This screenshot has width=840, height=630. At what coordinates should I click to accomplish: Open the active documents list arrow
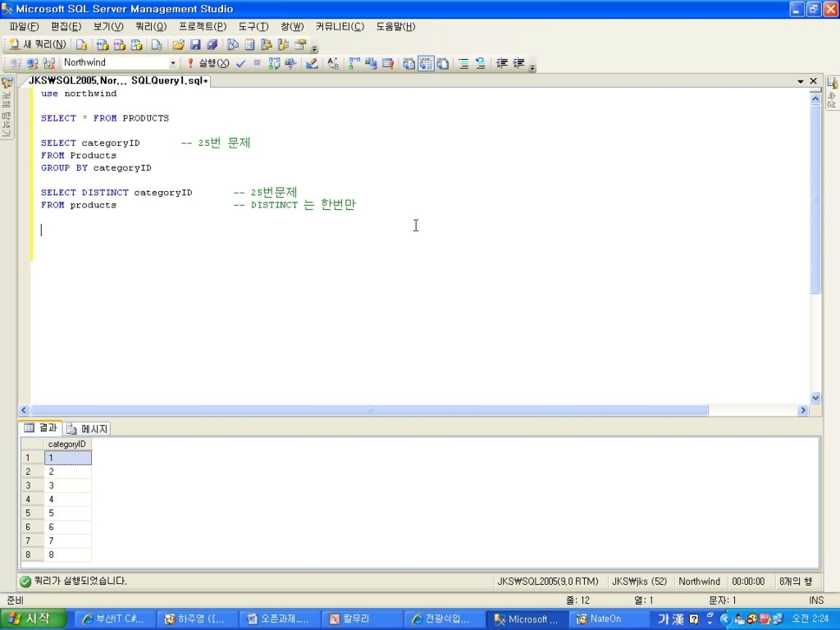pyautogui.click(x=801, y=81)
